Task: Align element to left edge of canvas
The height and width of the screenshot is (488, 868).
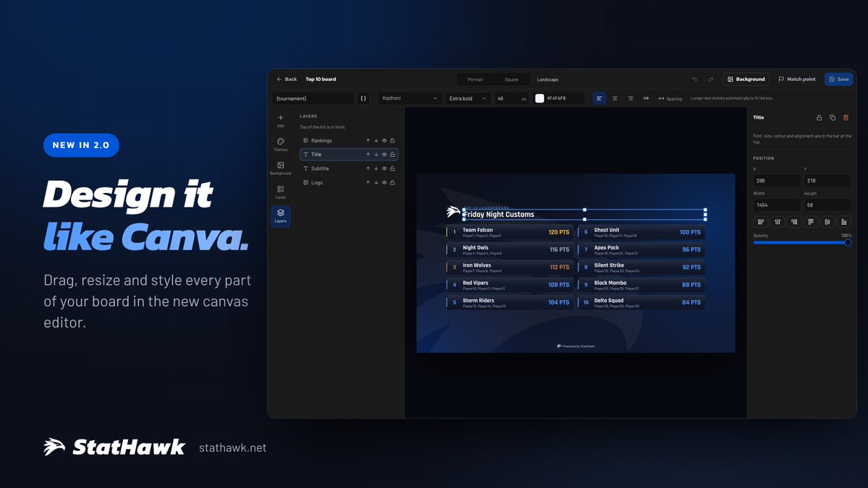Action: tap(761, 222)
